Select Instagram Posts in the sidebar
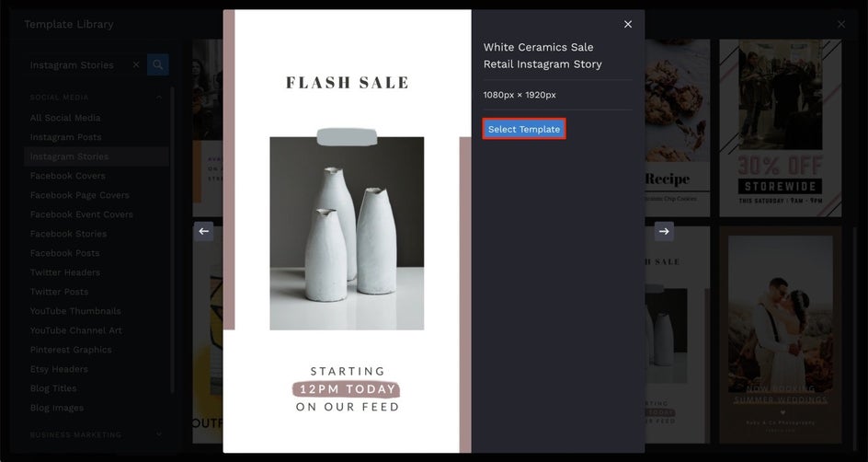Screen dimensions: 868x462 [65, 137]
